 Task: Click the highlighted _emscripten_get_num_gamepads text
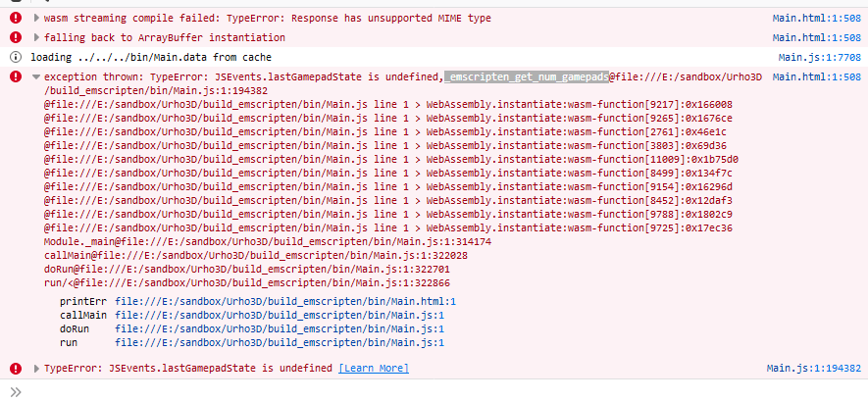pyautogui.click(x=527, y=77)
